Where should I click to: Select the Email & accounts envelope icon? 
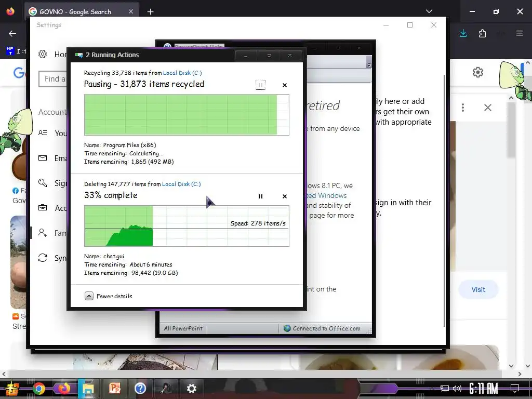point(43,158)
